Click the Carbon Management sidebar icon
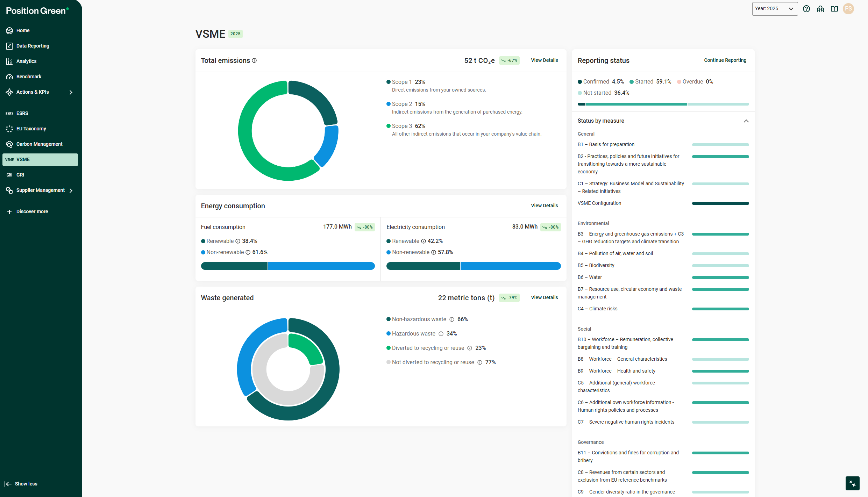Viewport: 868px width, 497px height. click(x=9, y=144)
